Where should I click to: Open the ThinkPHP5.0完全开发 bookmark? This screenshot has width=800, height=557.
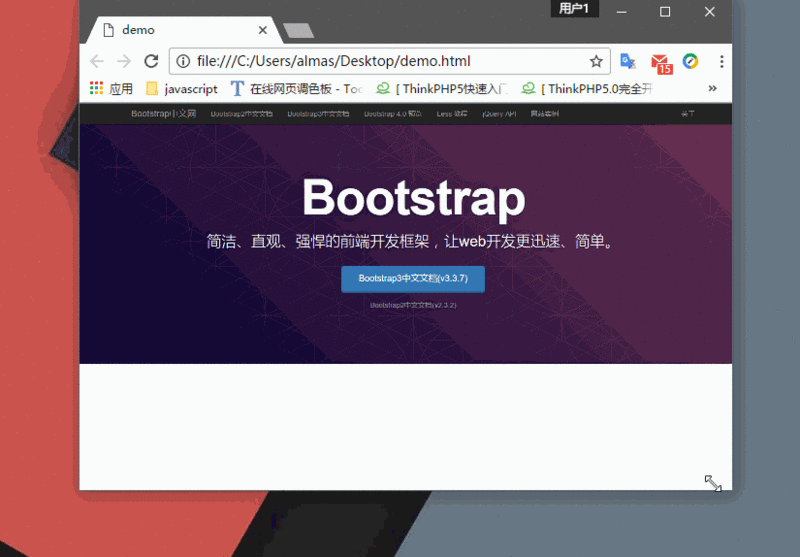pyautogui.click(x=587, y=89)
